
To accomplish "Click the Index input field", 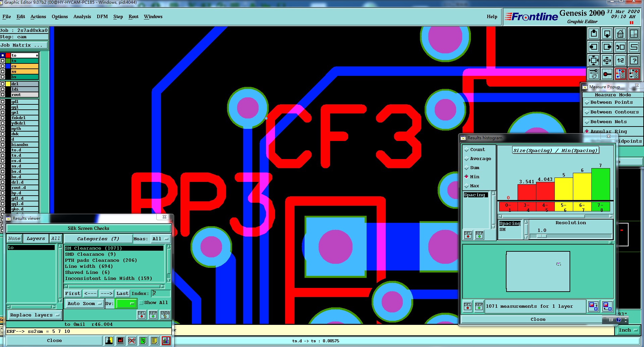I will click(161, 294).
